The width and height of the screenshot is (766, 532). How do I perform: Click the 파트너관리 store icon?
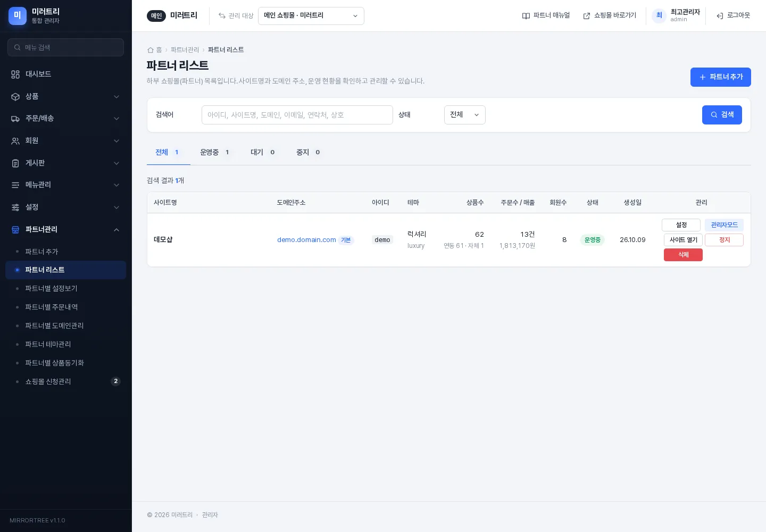15,230
